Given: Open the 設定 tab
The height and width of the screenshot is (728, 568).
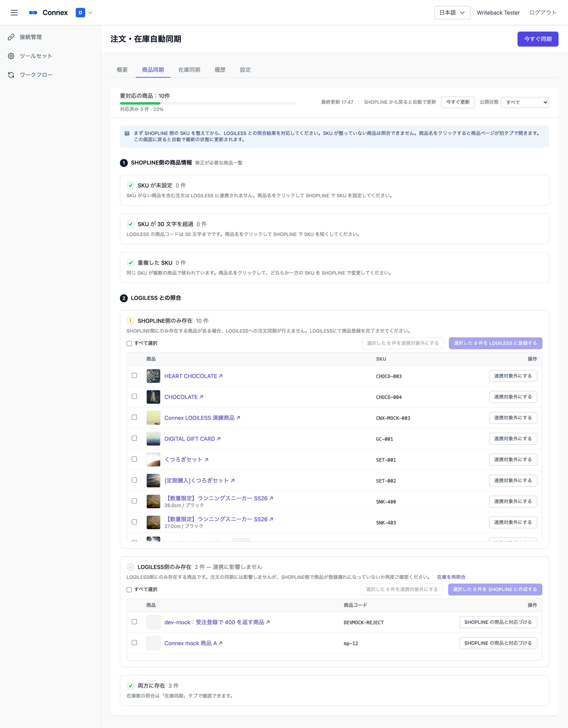Looking at the screenshot, I should coord(245,70).
